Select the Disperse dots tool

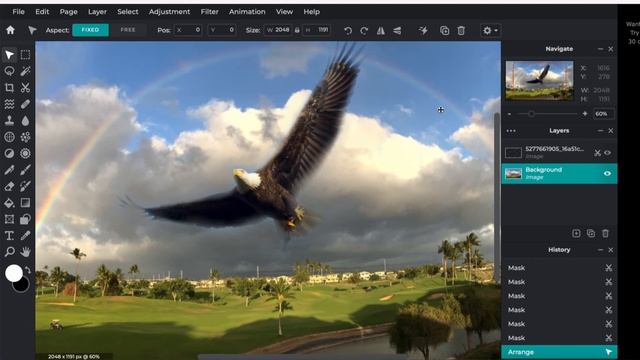tap(25, 137)
